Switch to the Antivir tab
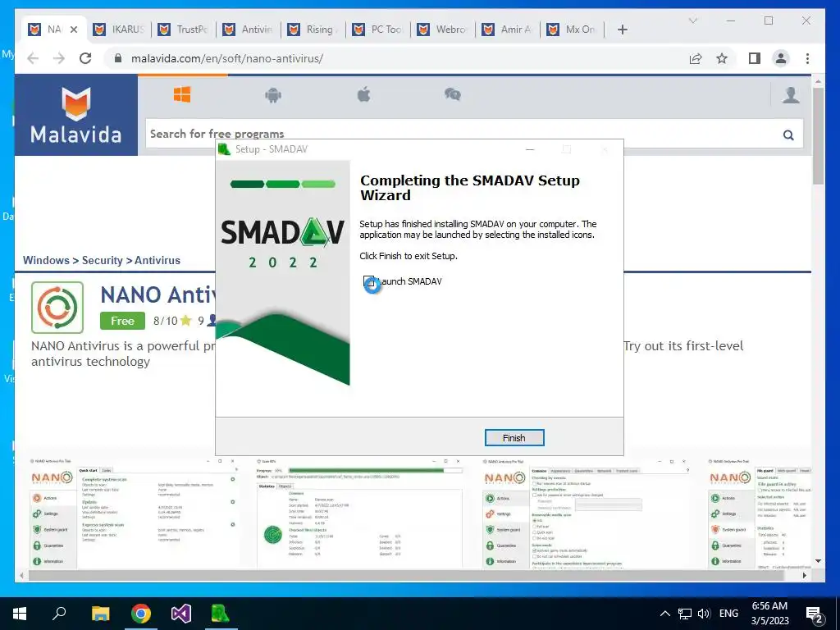This screenshot has width=840, height=630. [x=249, y=30]
